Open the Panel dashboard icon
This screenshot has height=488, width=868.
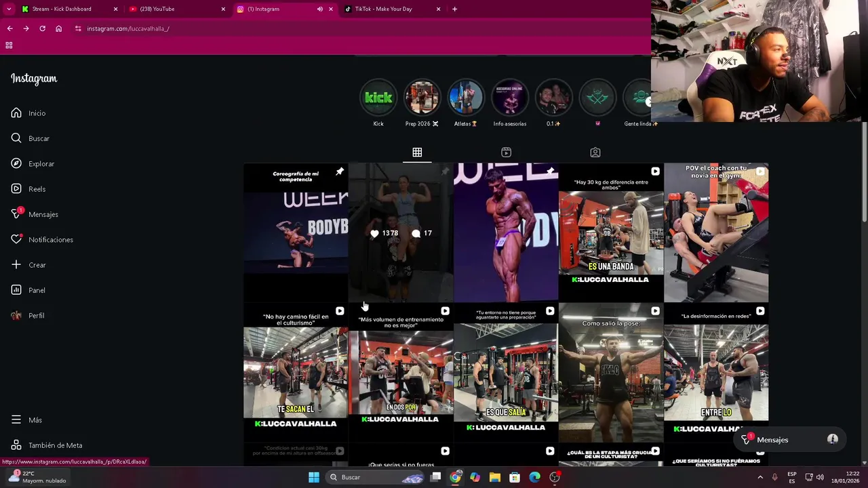(x=16, y=290)
